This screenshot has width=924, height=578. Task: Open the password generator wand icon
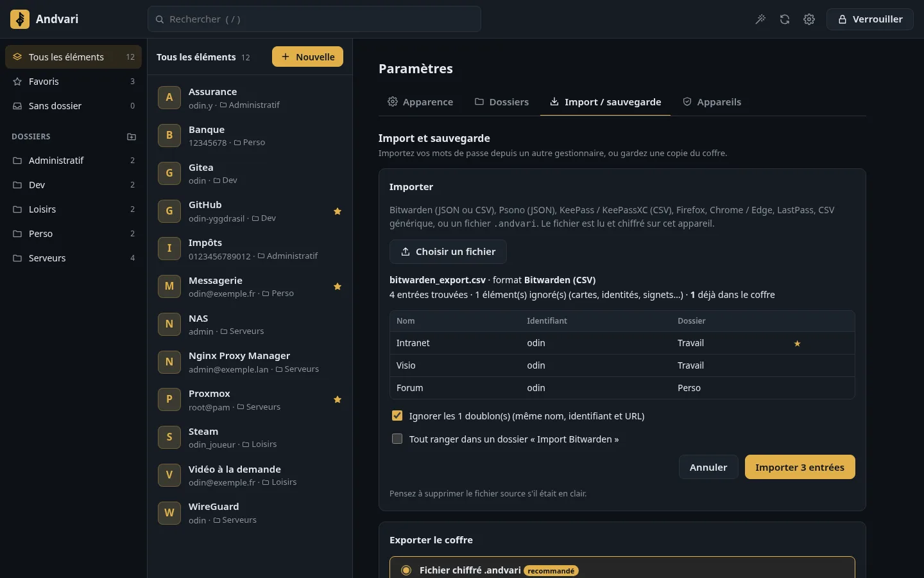[760, 19]
